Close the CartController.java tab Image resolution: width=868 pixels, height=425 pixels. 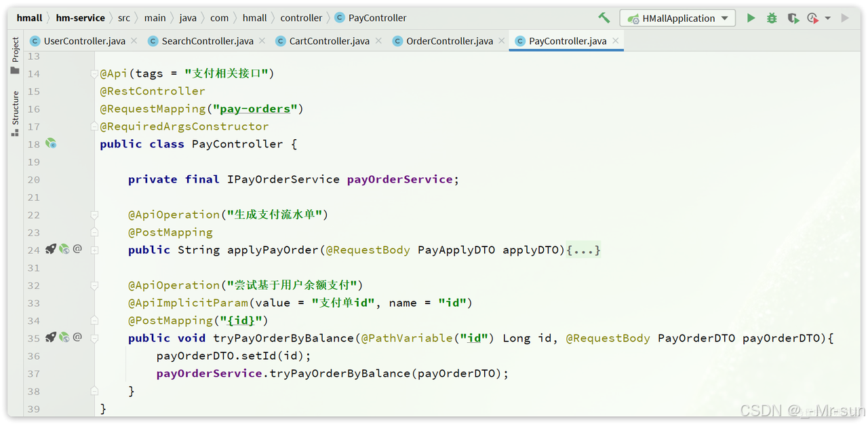pos(377,41)
